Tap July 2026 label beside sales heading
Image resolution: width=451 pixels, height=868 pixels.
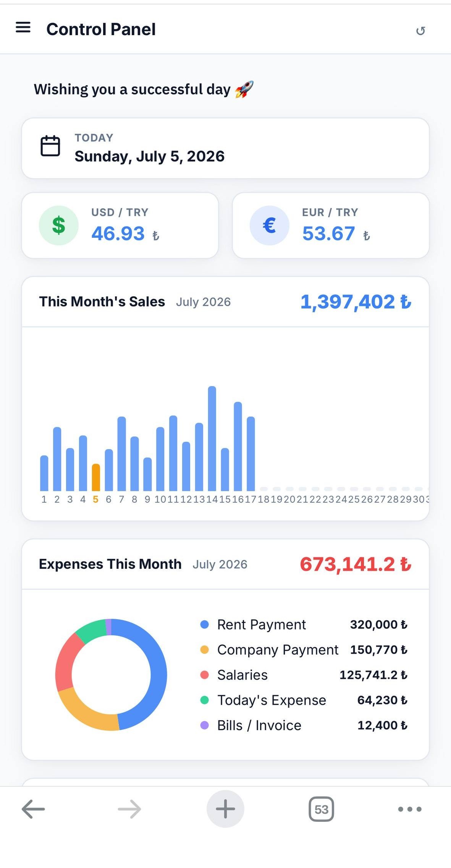[203, 302]
